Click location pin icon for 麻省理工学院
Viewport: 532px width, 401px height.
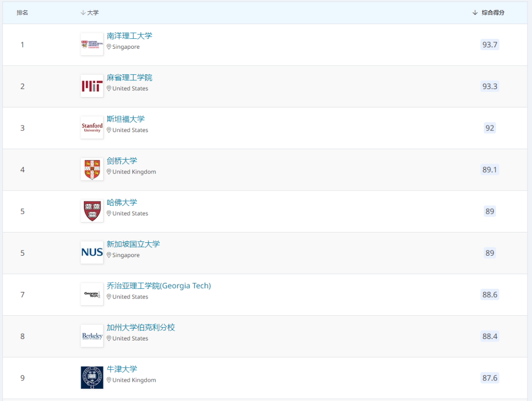pos(109,89)
